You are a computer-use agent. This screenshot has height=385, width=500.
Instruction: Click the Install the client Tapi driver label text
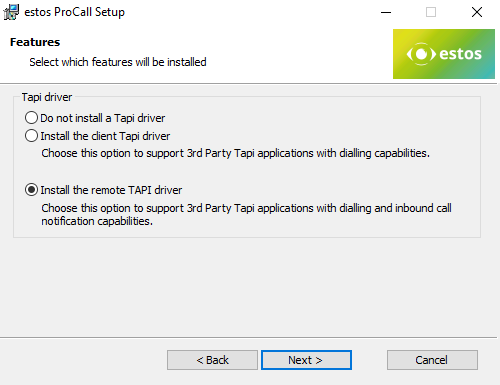[105, 136]
